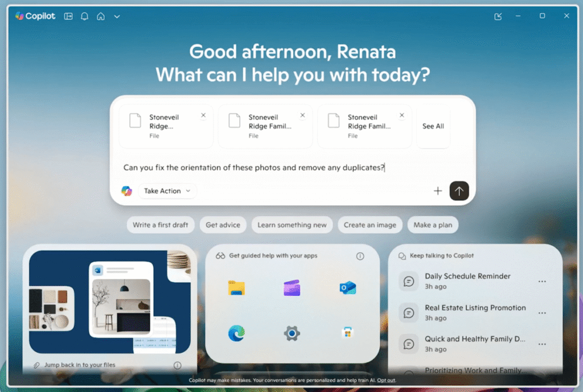Open the Copilot notifications bell
The image size is (583, 392).
click(x=84, y=16)
